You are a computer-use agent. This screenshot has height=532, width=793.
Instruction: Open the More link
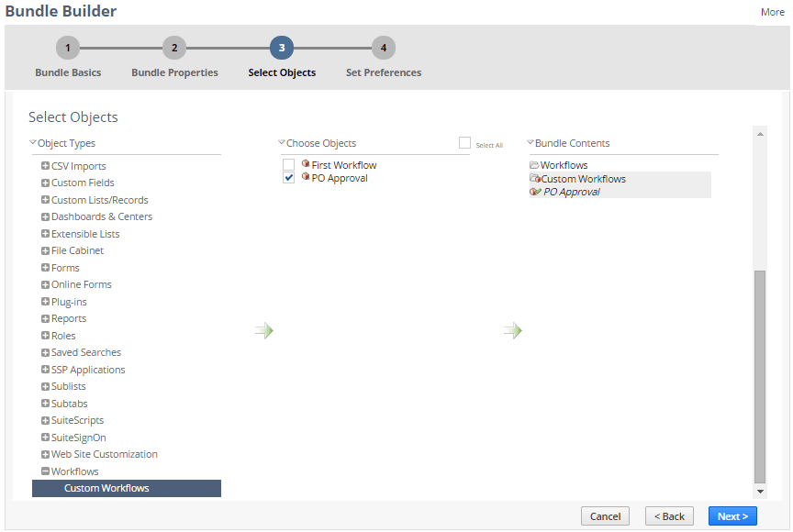773,12
